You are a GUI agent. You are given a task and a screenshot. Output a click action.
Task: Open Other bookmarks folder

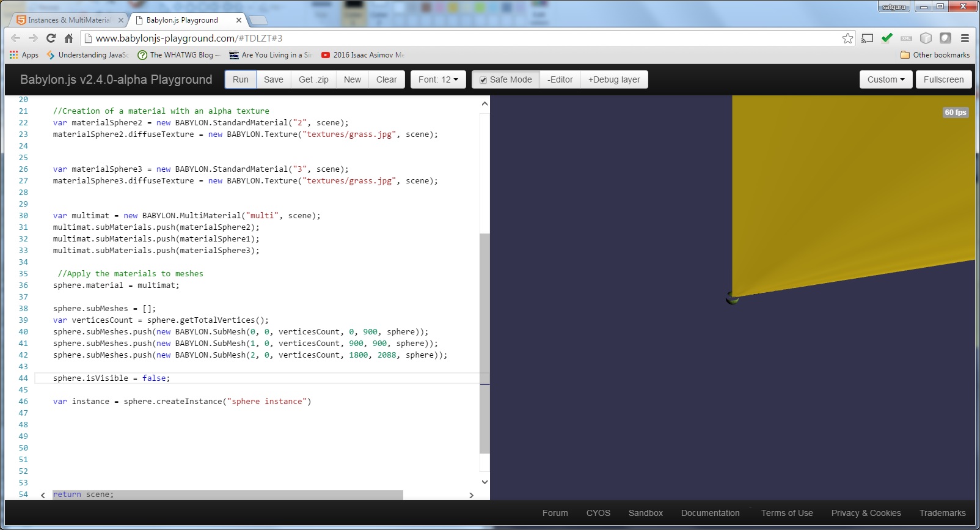[x=935, y=55]
